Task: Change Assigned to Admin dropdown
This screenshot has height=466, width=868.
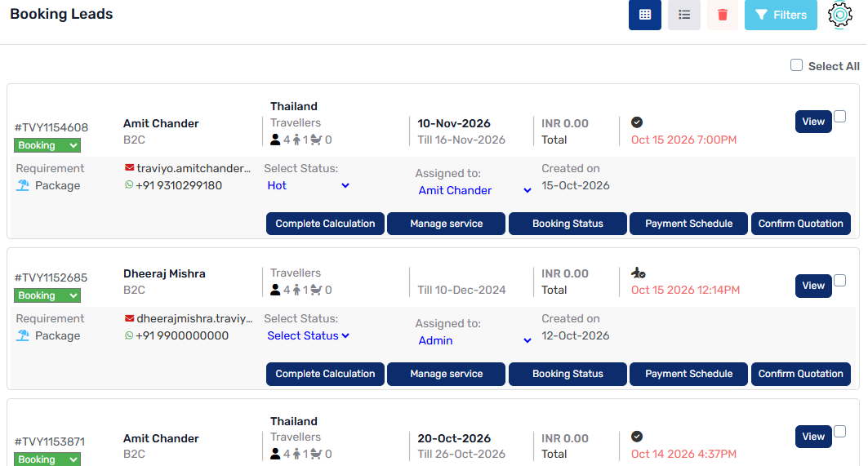Action: point(474,340)
